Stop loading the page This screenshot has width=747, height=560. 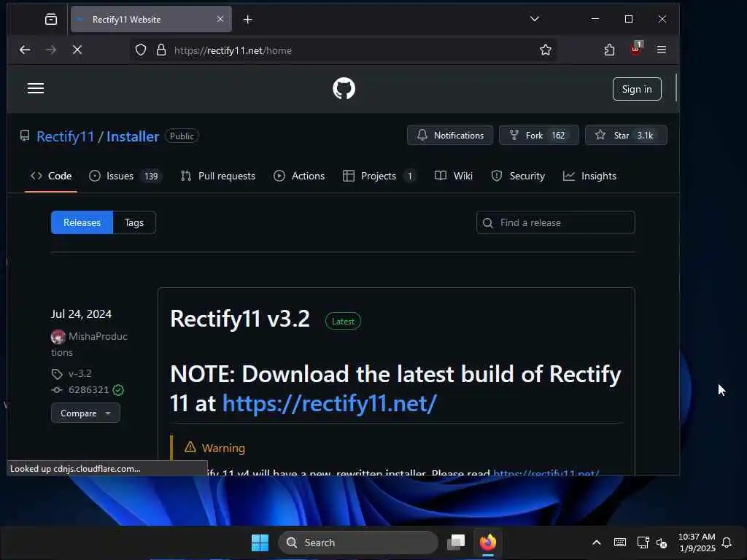(x=77, y=50)
